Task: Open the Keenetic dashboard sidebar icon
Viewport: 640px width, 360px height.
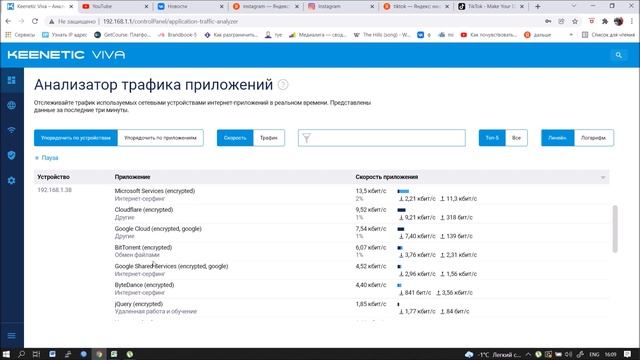Action: (x=11, y=80)
